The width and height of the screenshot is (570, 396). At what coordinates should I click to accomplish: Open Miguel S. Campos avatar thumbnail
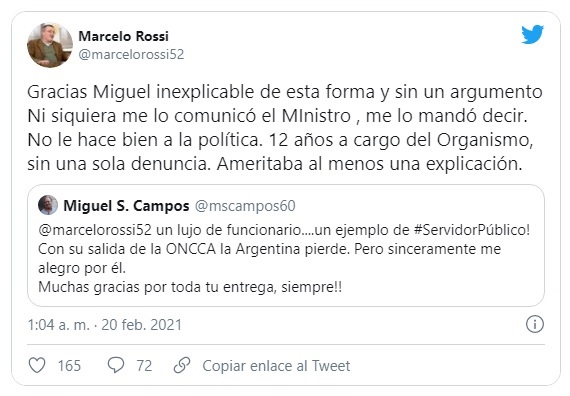point(48,205)
